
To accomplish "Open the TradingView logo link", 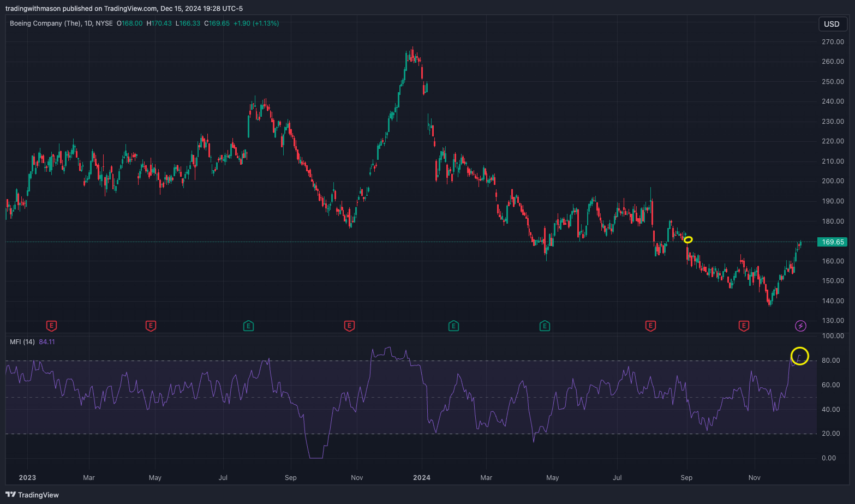I will pyautogui.click(x=32, y=495).
